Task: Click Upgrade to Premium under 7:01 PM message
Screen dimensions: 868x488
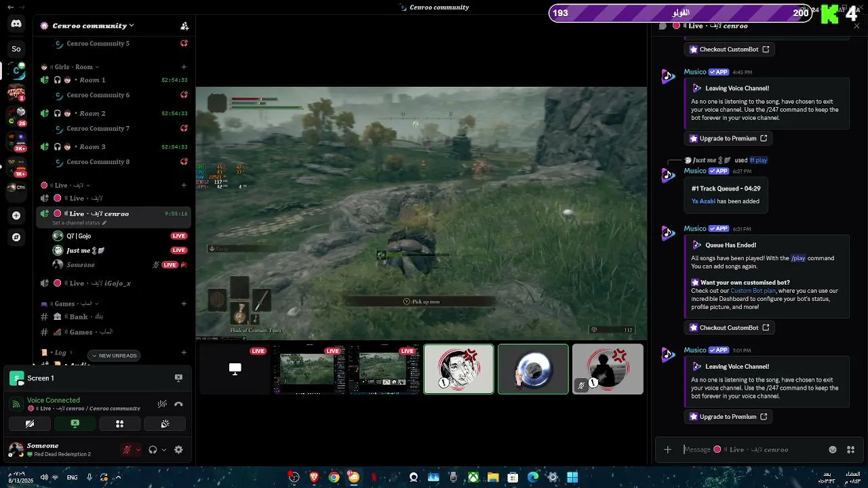Action: point(728,417)
